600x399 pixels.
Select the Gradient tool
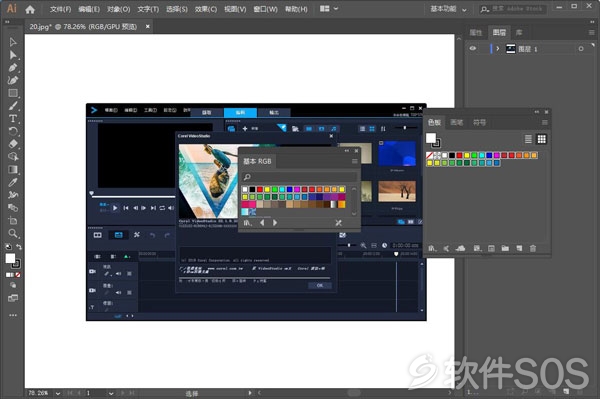click(x=13, y=169)
